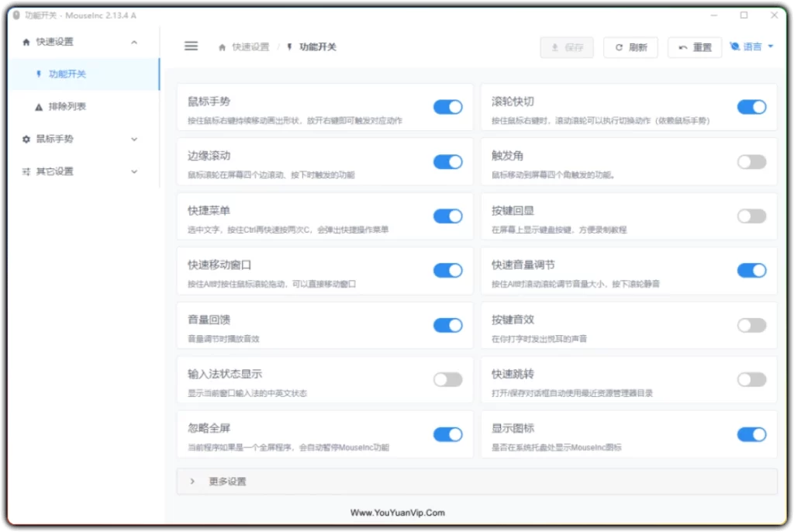Open the hamburger navigation menu
The width and height of the screenshot is (794, 532).
point(191,46)
